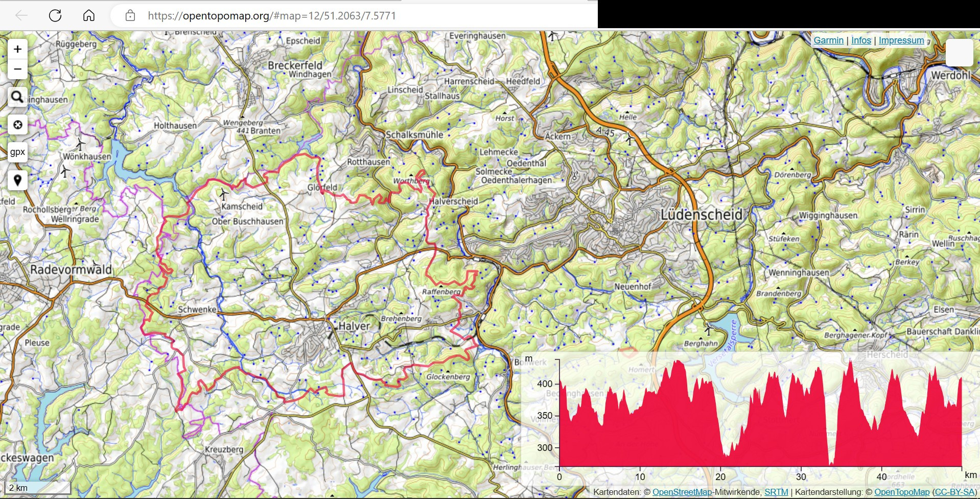Open the Impressum link
Screen dimensions: 980x499
901,40
